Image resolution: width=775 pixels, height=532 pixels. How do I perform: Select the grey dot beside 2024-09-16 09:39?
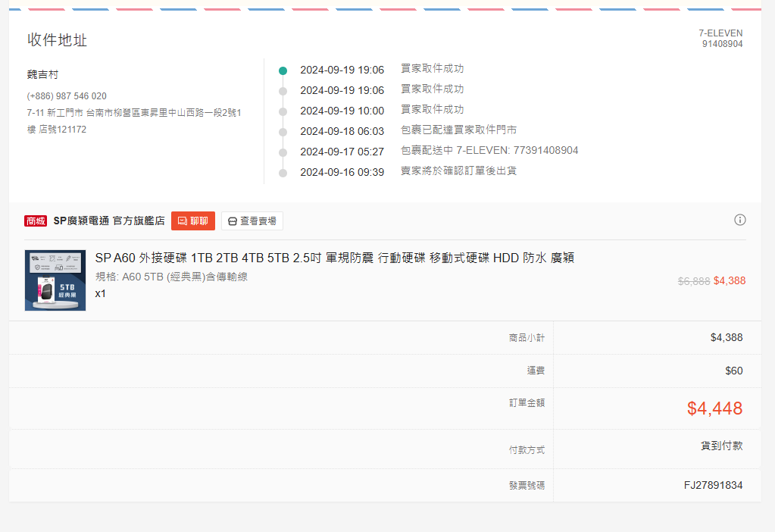(283, 173)
